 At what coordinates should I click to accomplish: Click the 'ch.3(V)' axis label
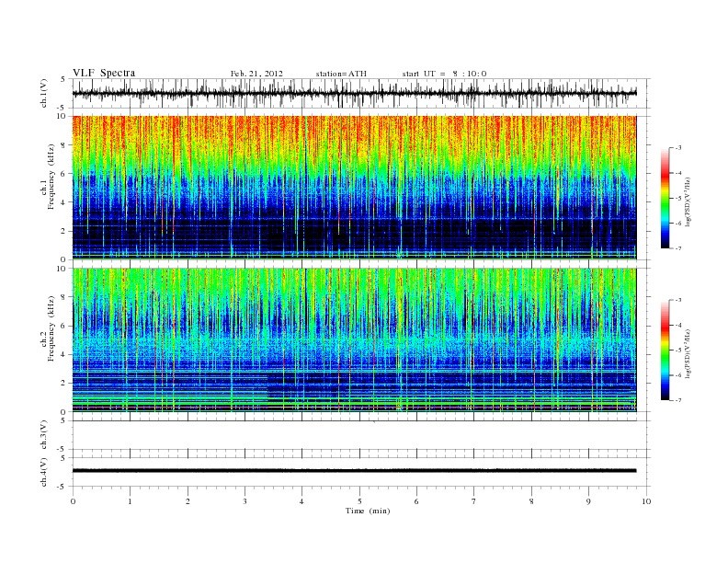[43, 435]
